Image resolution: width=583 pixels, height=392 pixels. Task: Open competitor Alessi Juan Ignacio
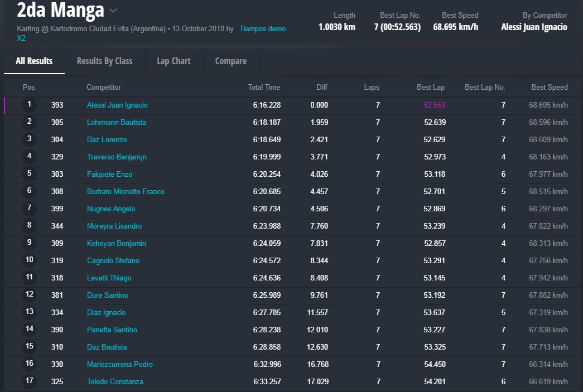(117, 105)
